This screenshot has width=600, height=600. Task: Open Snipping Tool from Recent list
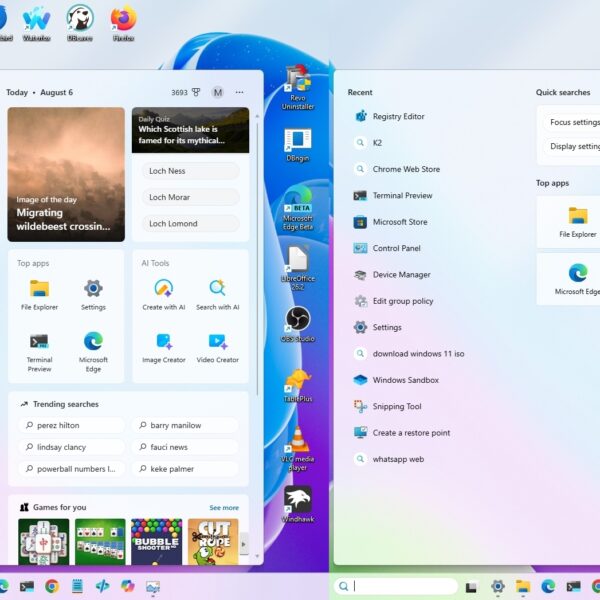tap(387, 406)
